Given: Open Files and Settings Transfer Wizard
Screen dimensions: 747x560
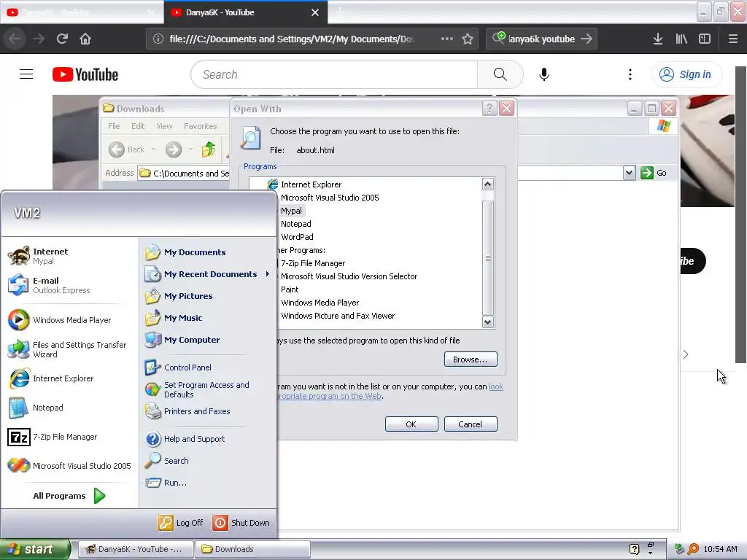Looking at the screenshot, I should click(69, 349).
